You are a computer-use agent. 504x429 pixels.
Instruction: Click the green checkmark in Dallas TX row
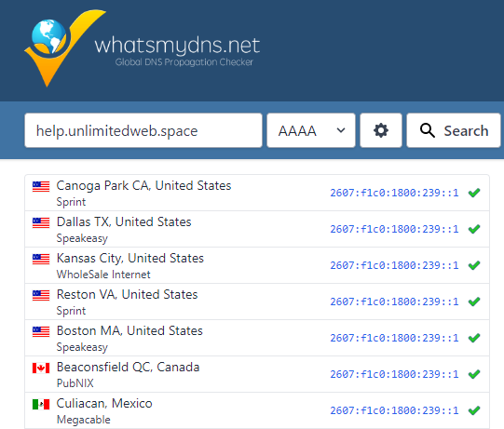[x=474, y=229]
